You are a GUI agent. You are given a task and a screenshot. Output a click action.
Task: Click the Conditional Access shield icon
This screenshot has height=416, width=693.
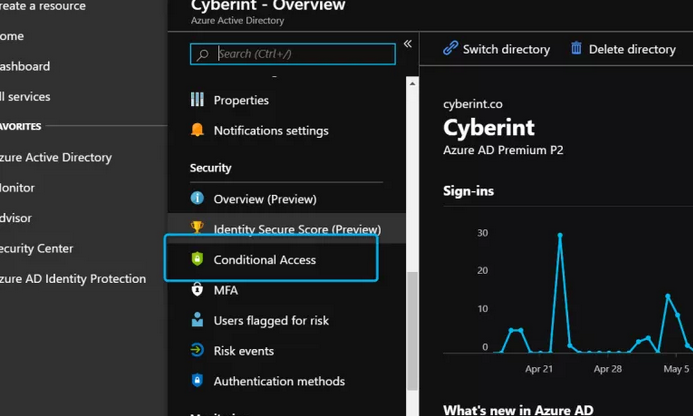pyautogui.click(x=197, y=260)
